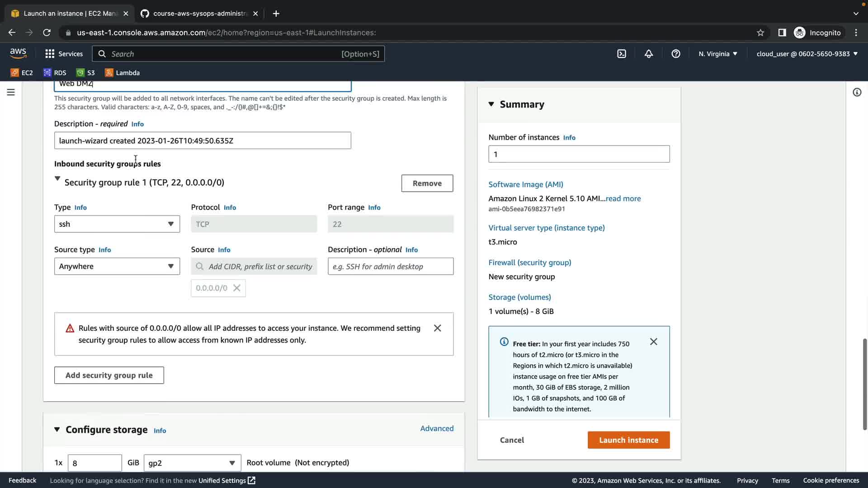The height and width of the screenshot is (488, 868).
Task: Open the Services grid menu
Action: [x=64, y=54]
